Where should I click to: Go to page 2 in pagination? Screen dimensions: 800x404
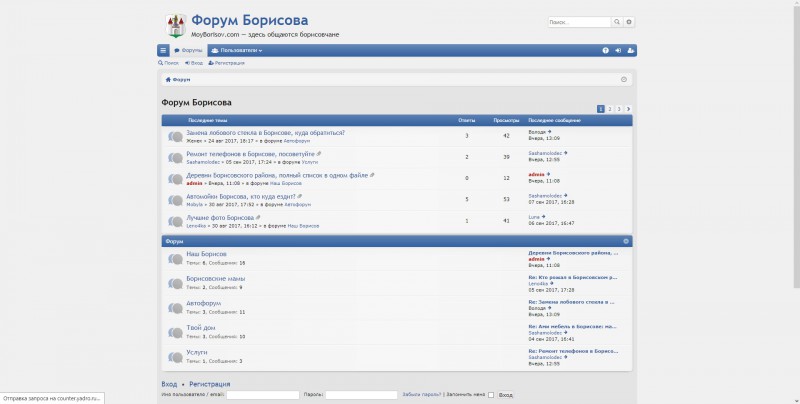click(610, 109)
